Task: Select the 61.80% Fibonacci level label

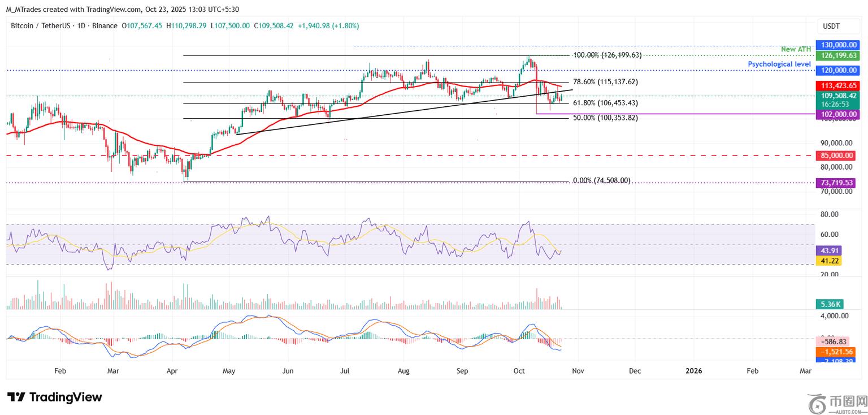Action: (605, 103)
